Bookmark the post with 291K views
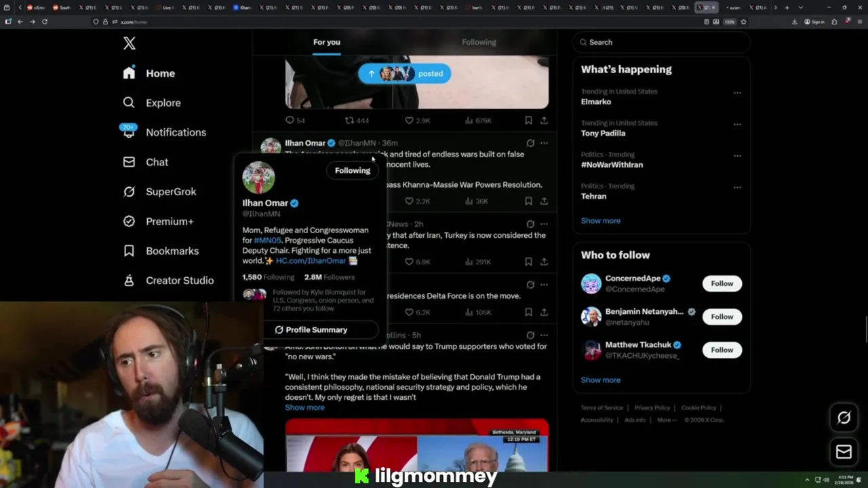The width and height of the screenshot is (868, 488). coord(528,262)
